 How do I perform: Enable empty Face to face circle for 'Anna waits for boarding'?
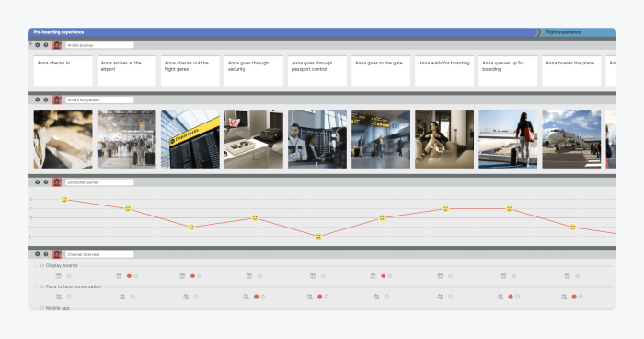pos(451,297)
